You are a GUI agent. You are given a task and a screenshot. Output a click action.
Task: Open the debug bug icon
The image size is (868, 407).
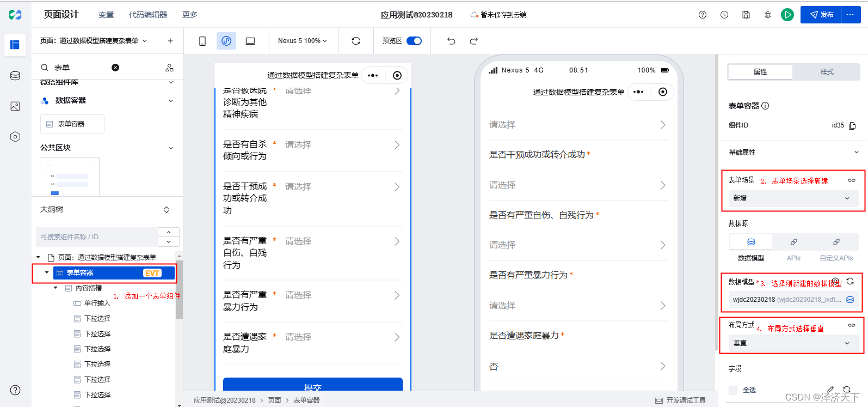(x=768, y=15)
